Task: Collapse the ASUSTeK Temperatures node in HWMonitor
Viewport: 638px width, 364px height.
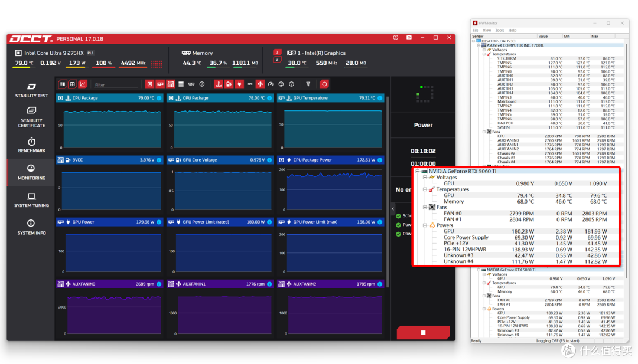Action: pyautogui.click(x=484, y=54)
